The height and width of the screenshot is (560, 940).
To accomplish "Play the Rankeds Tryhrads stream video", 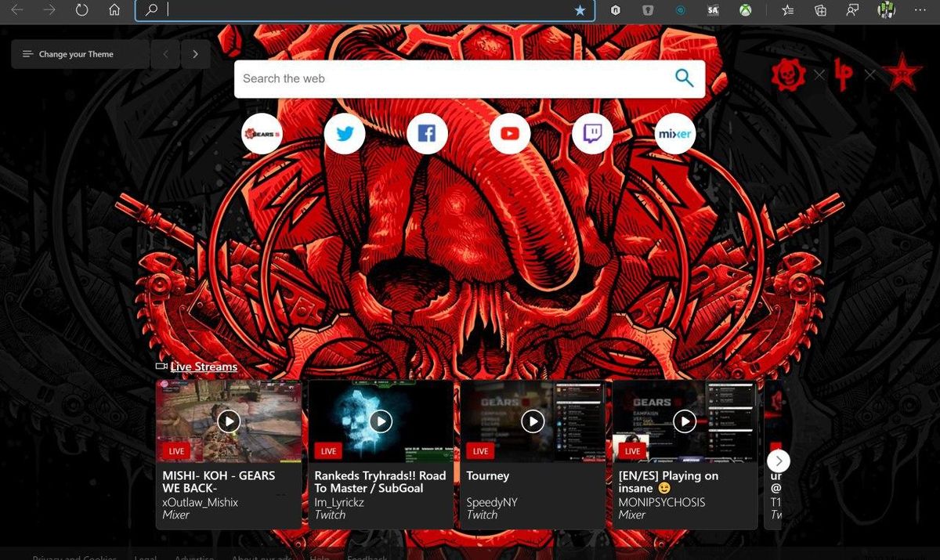I will 381,421.
